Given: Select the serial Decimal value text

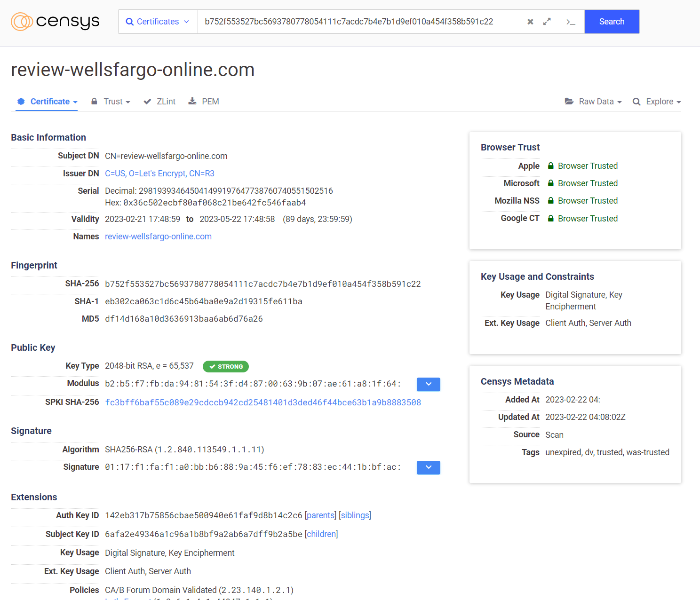Looking at the screenshot, I should point(236,191).
